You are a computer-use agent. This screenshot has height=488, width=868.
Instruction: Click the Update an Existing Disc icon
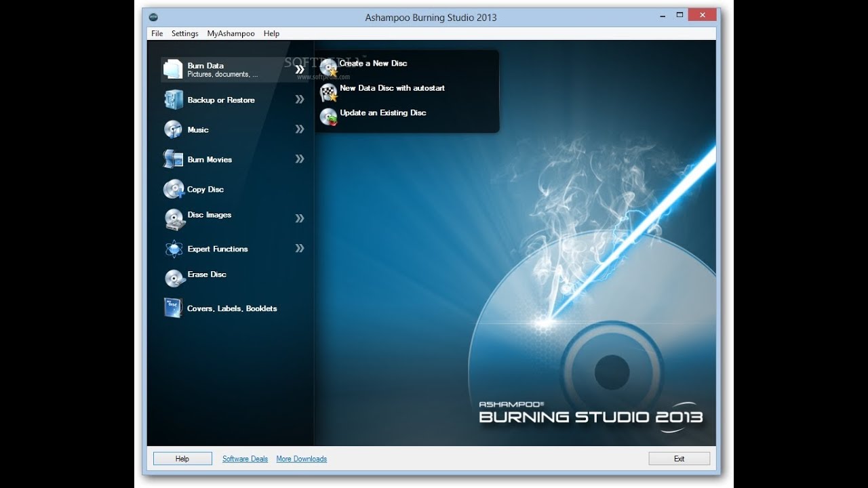[x=329, y=117]
